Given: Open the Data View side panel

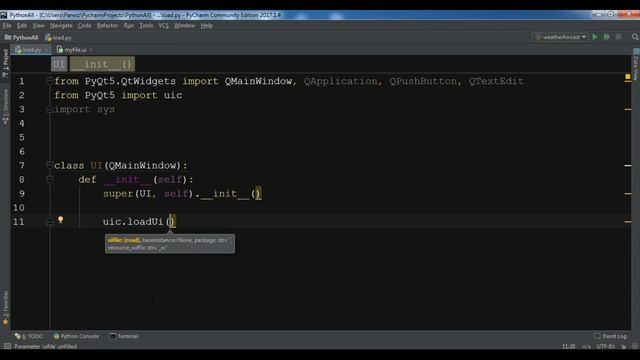Looking at the screenshot, I should point(636,65).
